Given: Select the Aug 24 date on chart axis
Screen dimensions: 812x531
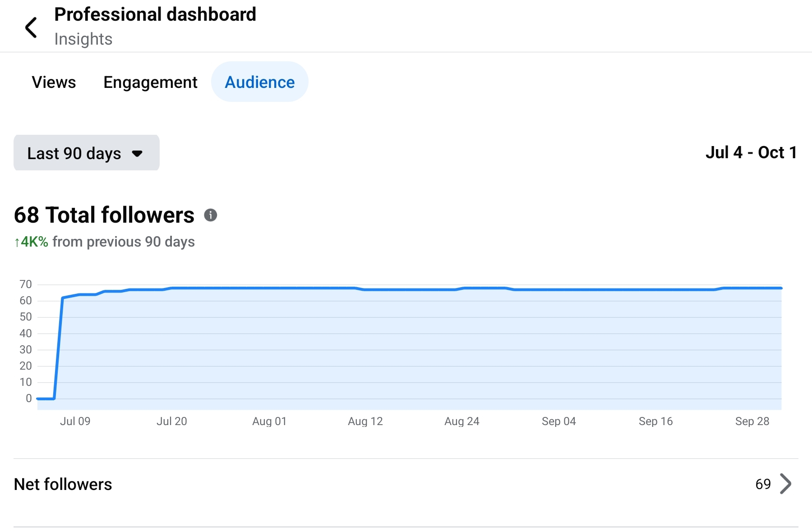Looking at the screenshot, I should (x=461, y=421).
